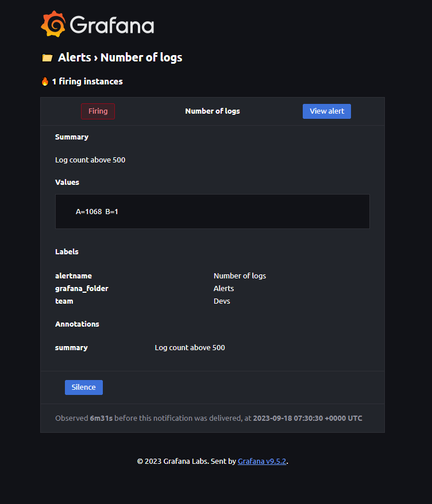Click the 'Alerts › Number of logs' heading
This screenshot has width=432, height=504.
120,57
